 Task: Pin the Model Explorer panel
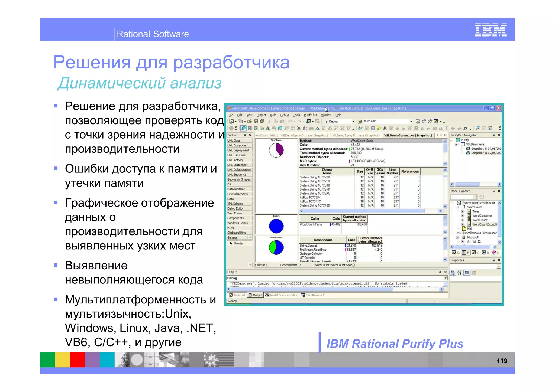[x=494, y=191]
